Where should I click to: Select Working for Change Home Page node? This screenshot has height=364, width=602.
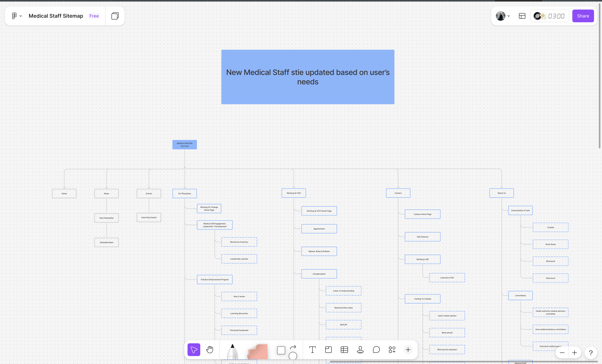pos(209,208)
